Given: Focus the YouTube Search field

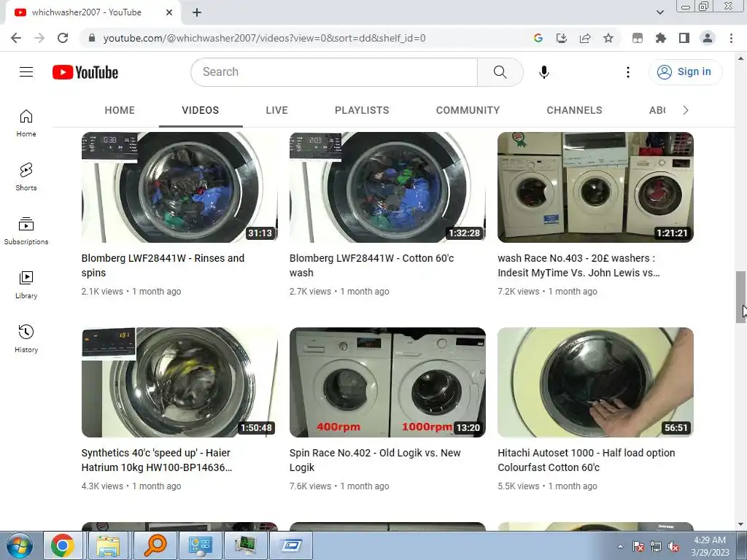Looking at the screenshot, I should pos(334,72).
